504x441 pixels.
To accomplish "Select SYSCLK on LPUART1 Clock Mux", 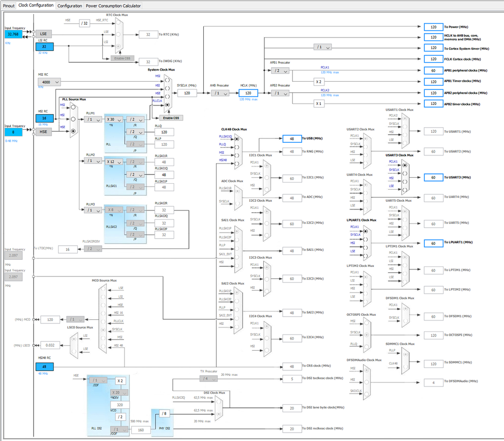I will click(365, 240).
